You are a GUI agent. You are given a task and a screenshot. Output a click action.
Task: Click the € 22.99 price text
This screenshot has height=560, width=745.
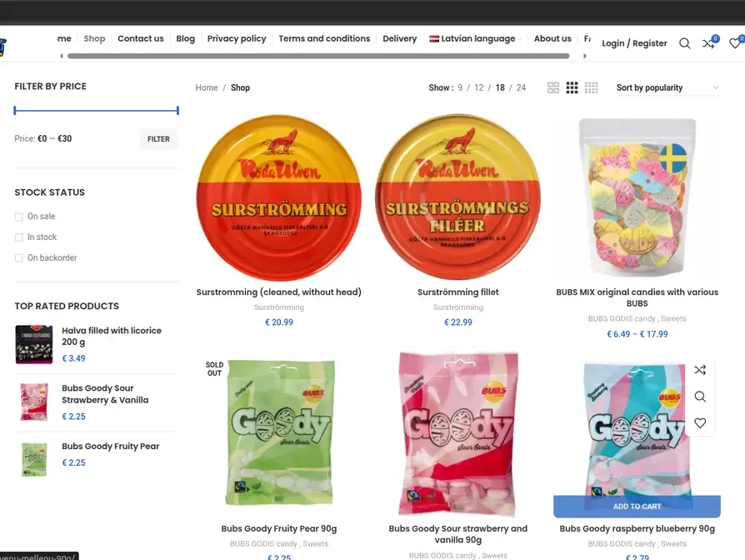[458, 322]
